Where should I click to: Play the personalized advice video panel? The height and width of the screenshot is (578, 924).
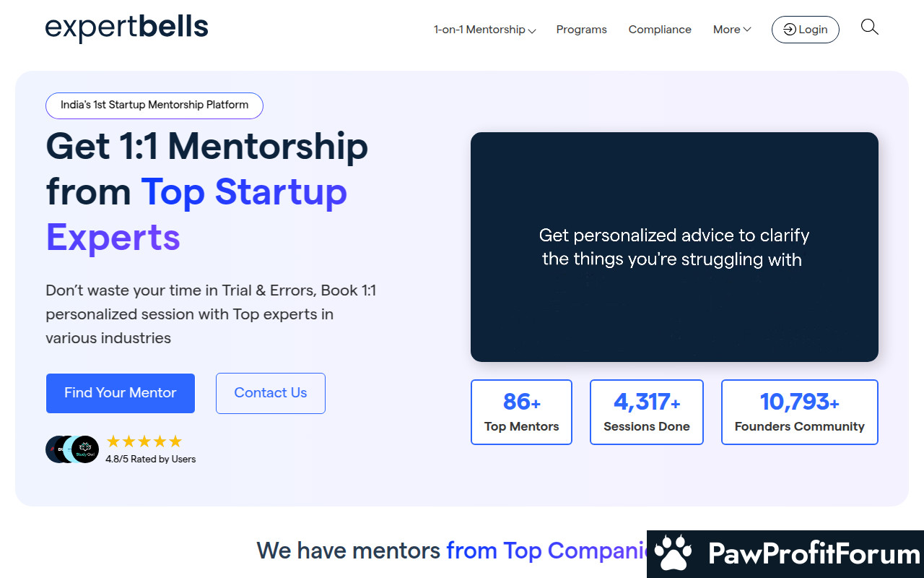point(674,247)
